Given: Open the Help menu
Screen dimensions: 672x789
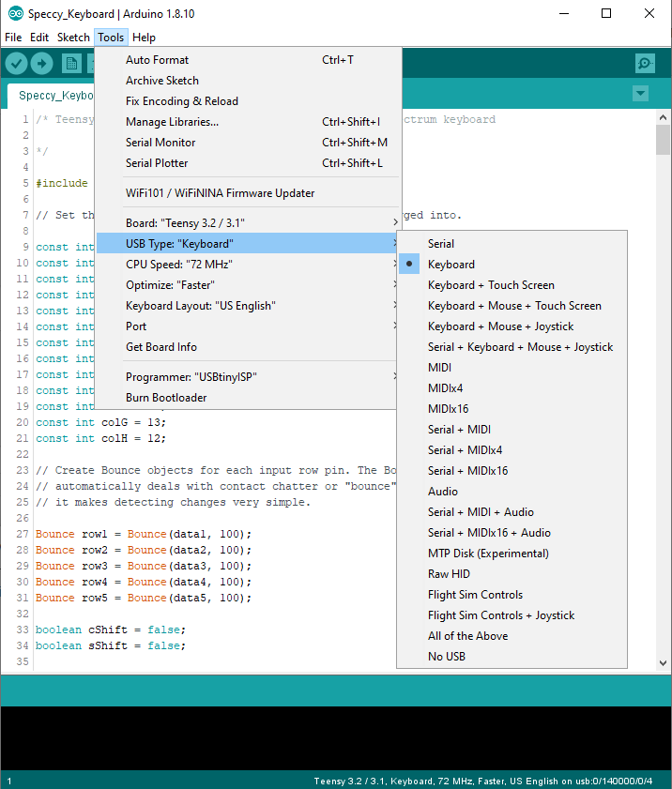Looking at the screenshot, I should point(144,38).
